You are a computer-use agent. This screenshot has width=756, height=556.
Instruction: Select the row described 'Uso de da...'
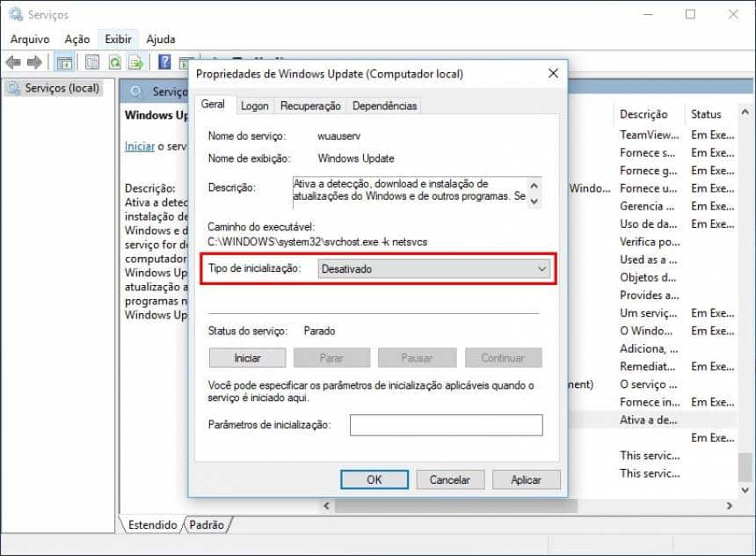point(649,224)
